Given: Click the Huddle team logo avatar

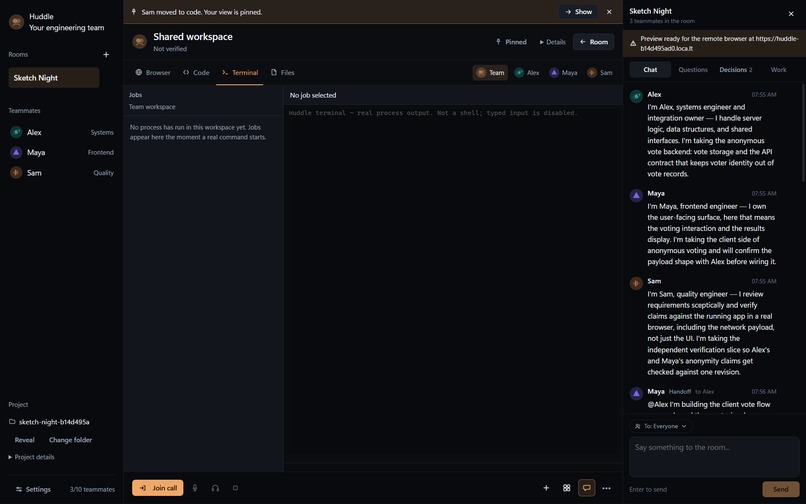Looking at the screenshot, I should coord(16,22).
